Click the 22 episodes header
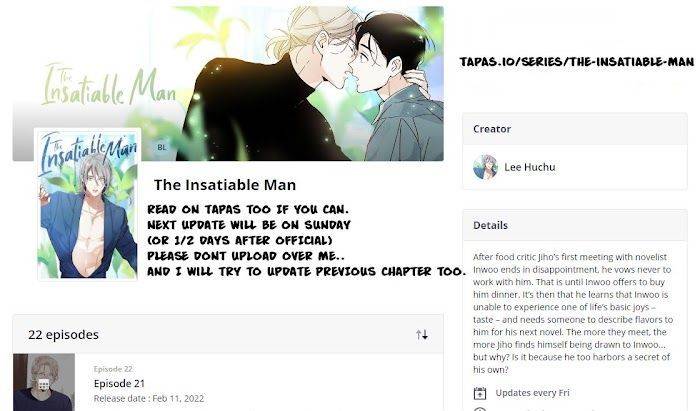This screenshot has width=700, height=411. (63, 335)
